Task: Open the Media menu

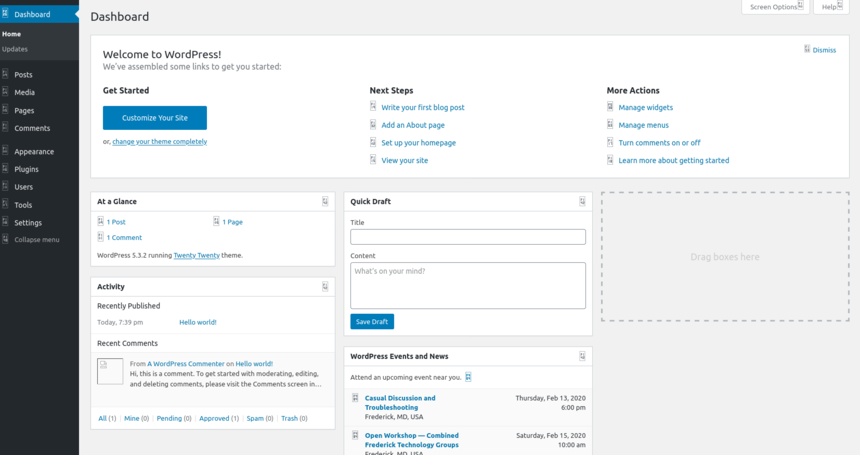Action: 24,92
